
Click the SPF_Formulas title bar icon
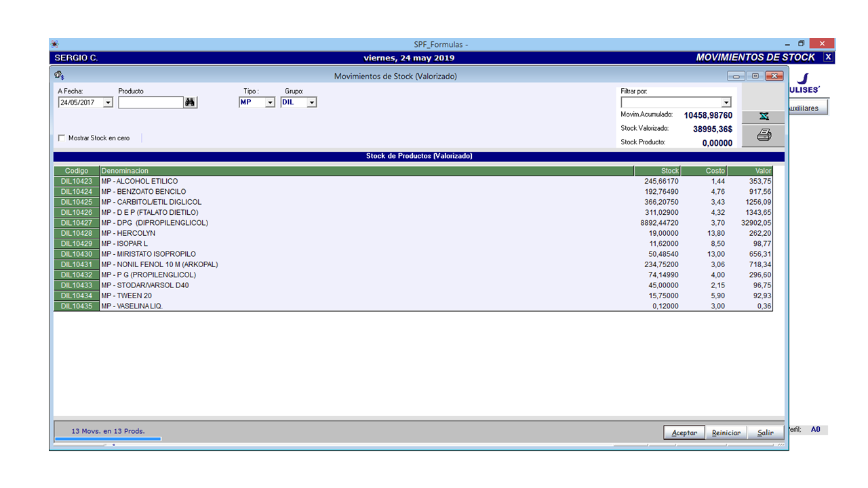pos(54,43)
